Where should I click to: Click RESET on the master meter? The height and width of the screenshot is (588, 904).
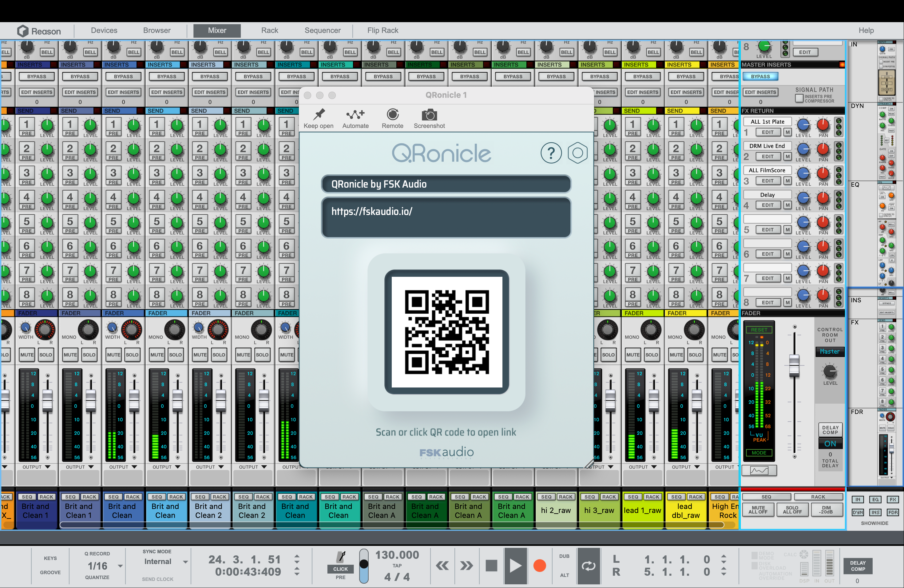click(x=759, y=330)
